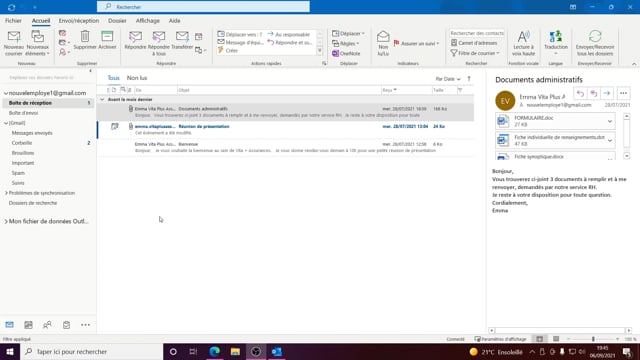The image size is (640, 360).
Task: Switch to Tasks view icon
Action: coord(66,325)
